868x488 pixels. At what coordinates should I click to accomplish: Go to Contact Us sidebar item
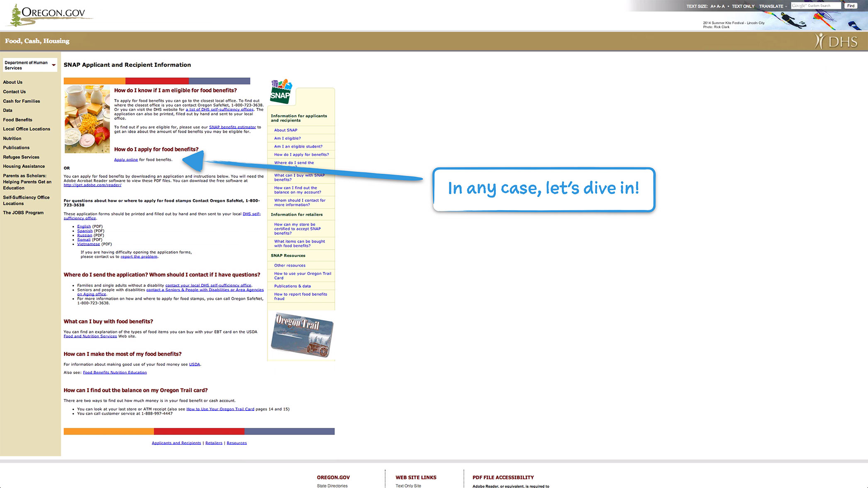[x=15, y=92]
